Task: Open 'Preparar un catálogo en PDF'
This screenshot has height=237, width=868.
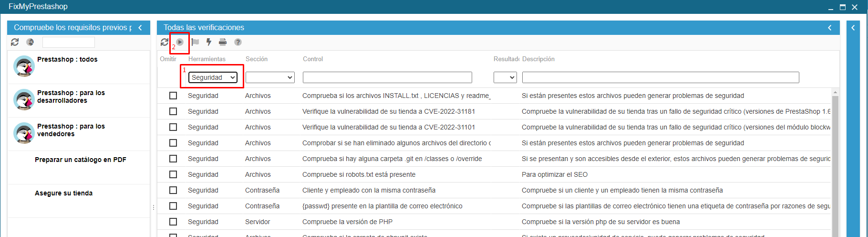Action: pos(80,160)
